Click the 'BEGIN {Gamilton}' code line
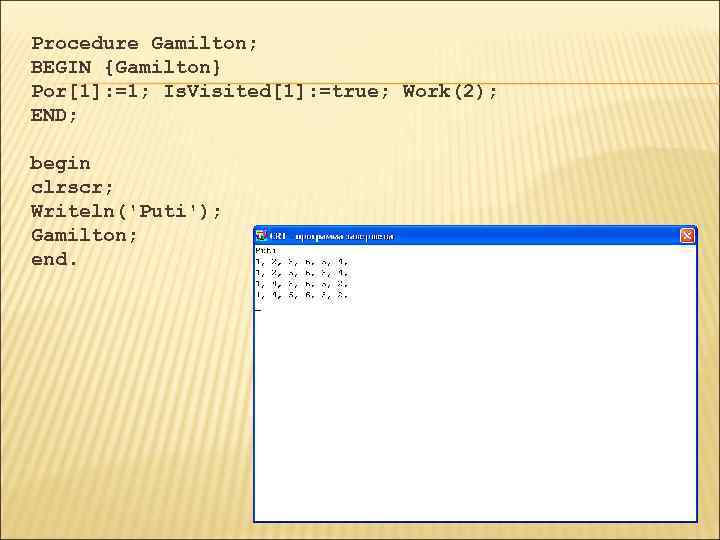The width and height of the screenshot is (720, 540). click(x=126, y=68)
